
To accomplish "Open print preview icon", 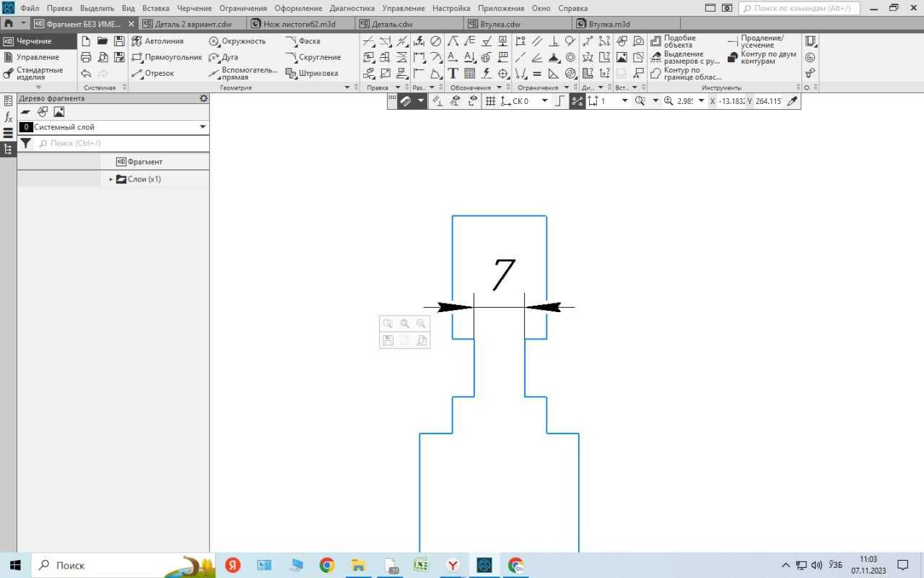I will (103, 57).
